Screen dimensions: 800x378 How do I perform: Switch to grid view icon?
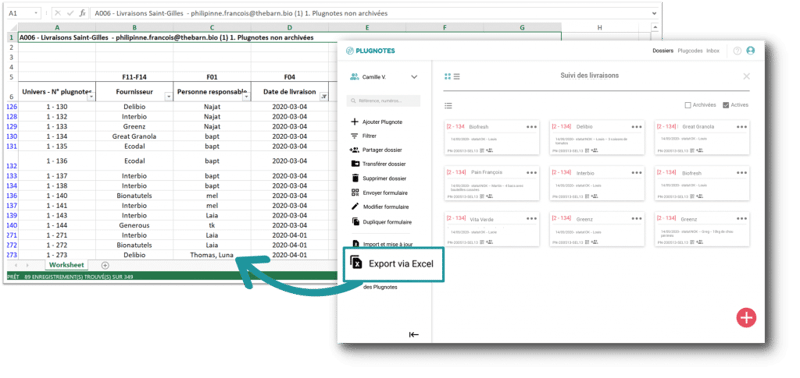click(x=447, y=77)
